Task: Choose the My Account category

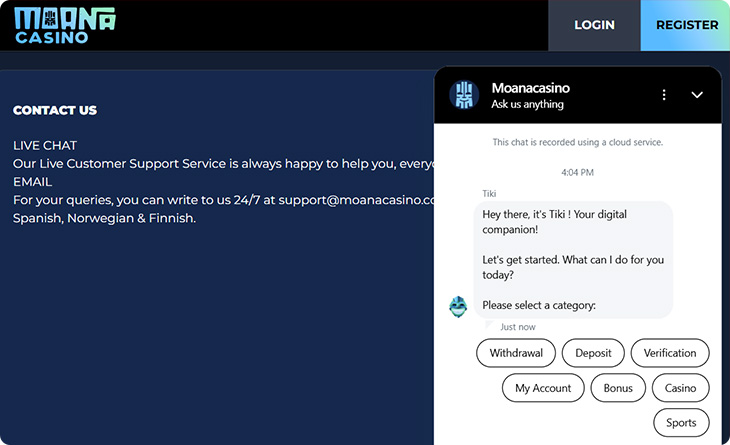Action: 543,388
